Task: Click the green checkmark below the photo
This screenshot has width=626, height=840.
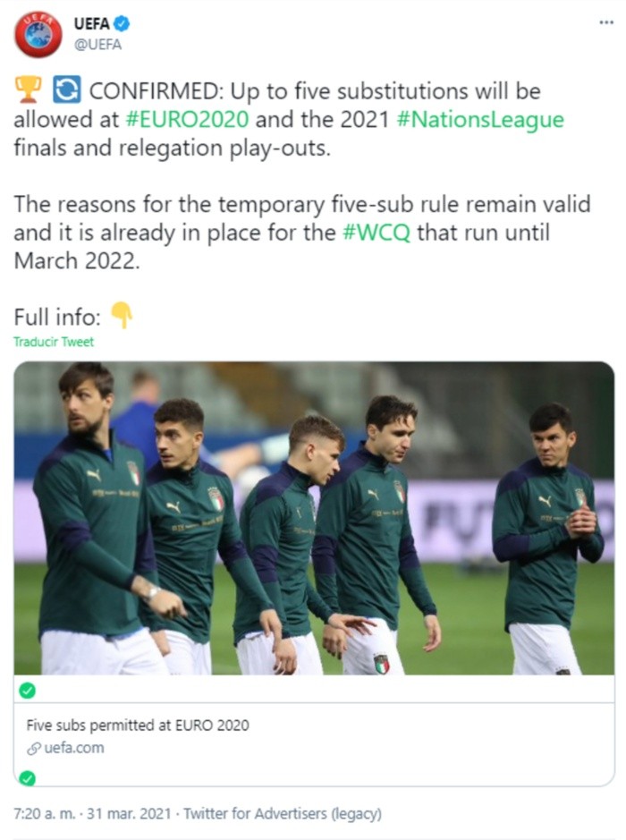Action: 28,690
